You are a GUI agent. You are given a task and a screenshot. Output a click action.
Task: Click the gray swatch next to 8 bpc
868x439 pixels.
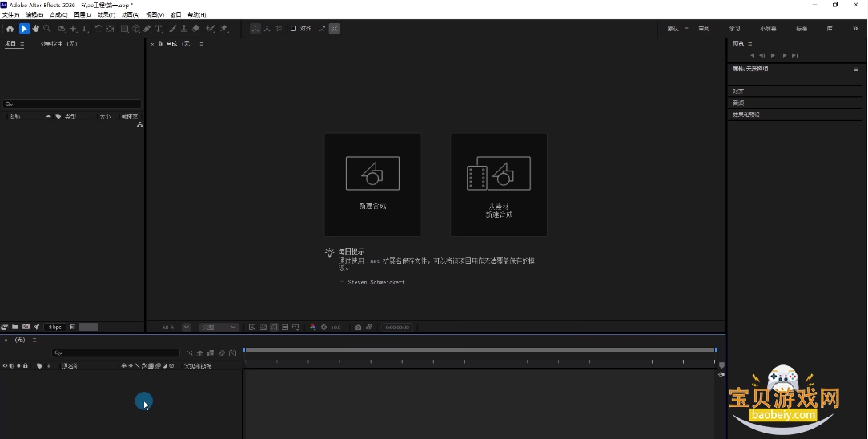point(89,327)
